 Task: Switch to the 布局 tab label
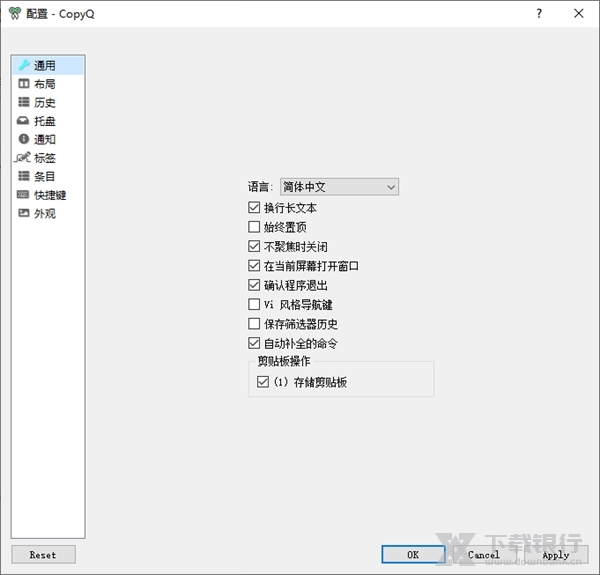[45, 84]
